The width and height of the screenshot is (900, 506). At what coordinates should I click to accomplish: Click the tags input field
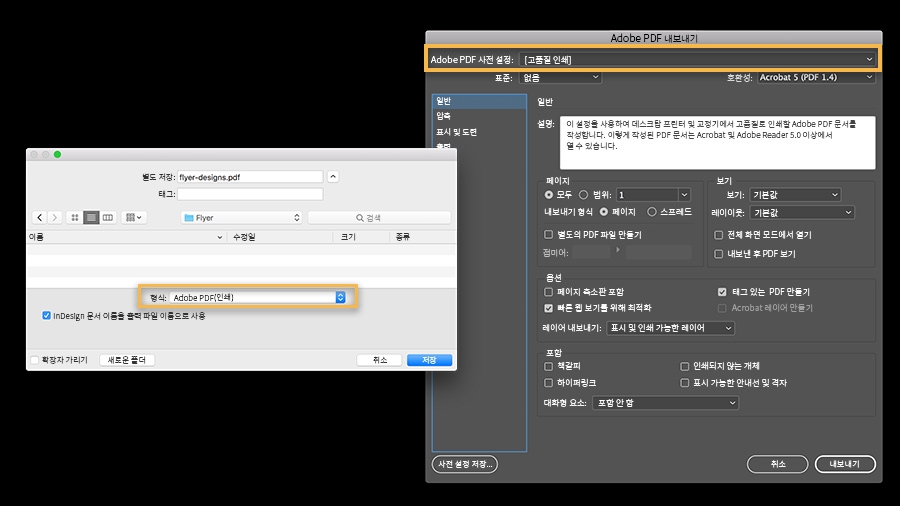250,194
